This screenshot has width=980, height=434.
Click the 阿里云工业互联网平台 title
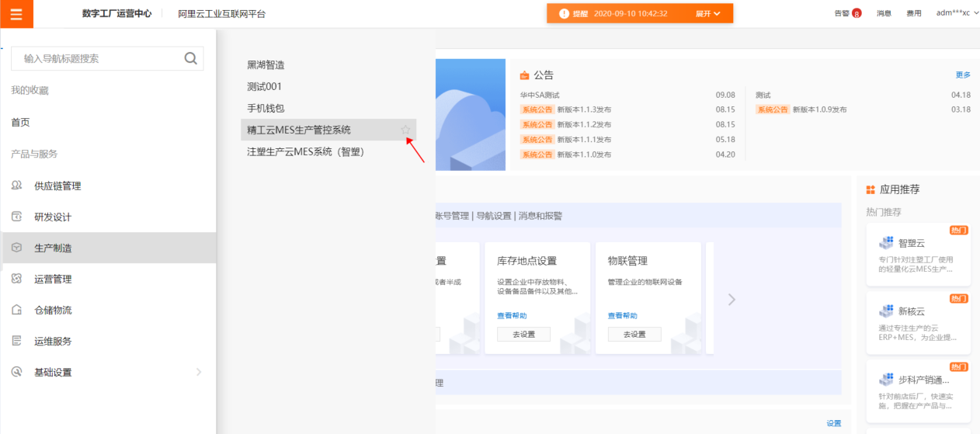coord(221,14)
